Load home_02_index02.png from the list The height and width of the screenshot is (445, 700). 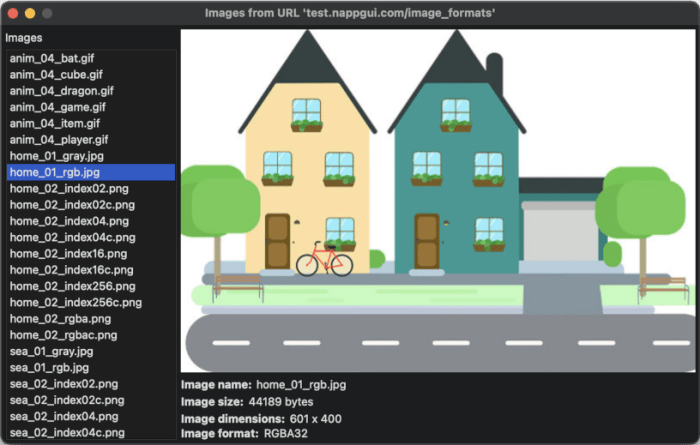69,188
